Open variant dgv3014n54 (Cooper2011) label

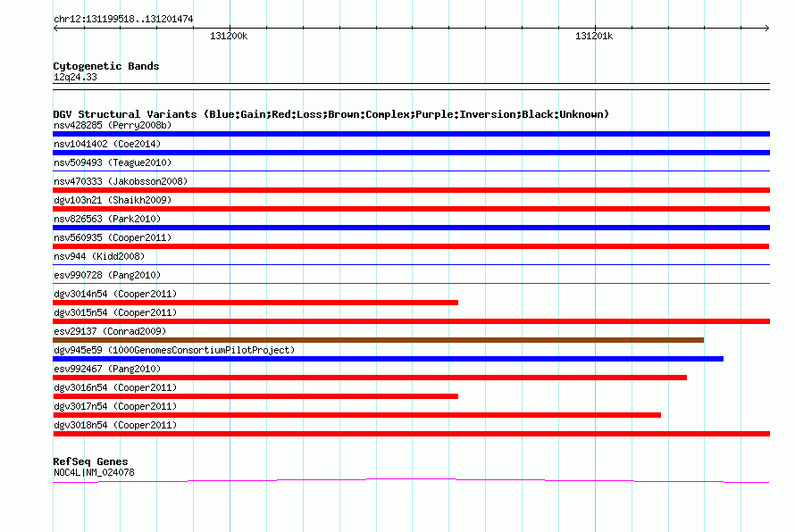115,294
